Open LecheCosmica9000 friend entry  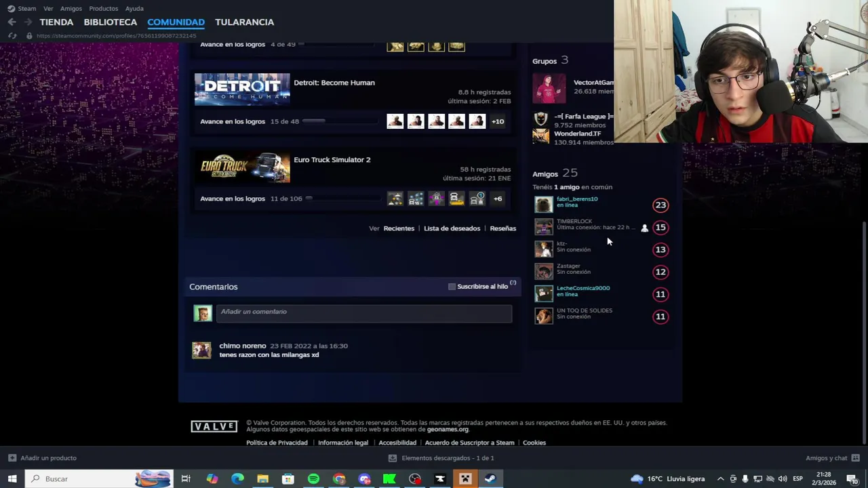601,293
